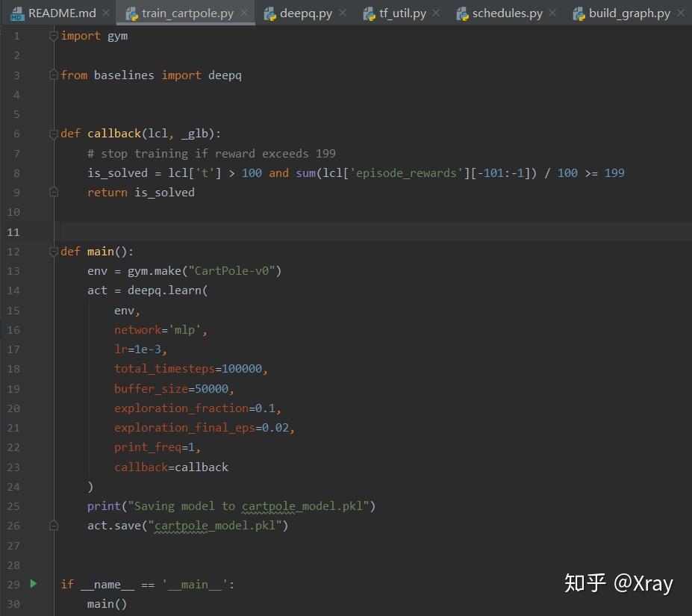
Task: Click the green run arrow beside line 29
Action: (x=34, y=584)
